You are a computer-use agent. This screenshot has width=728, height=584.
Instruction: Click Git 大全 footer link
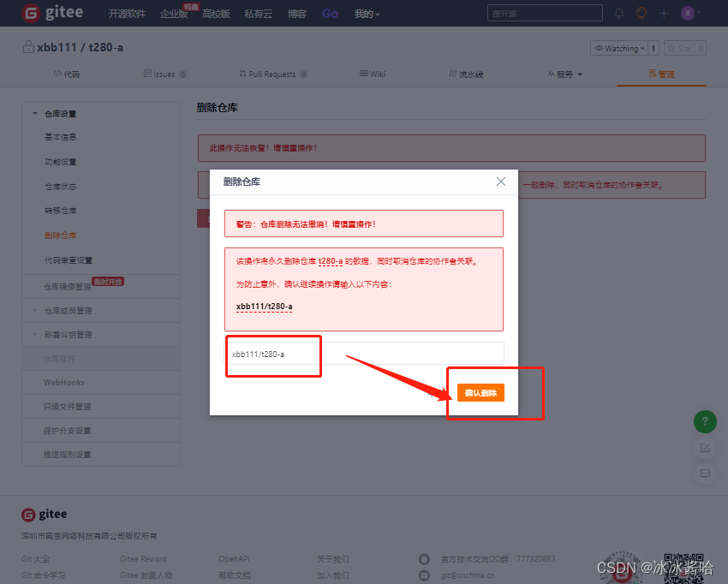pos(35,559)
